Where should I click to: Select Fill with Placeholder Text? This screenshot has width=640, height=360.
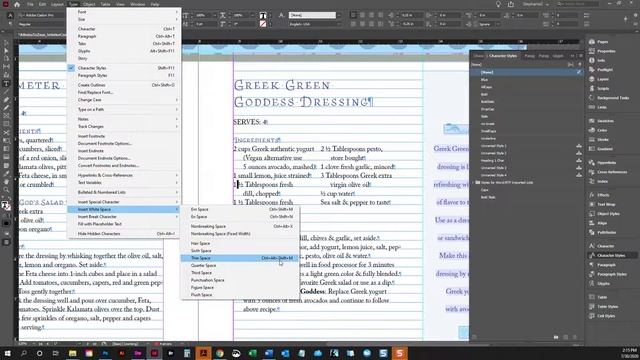click(x=124, y=224)
